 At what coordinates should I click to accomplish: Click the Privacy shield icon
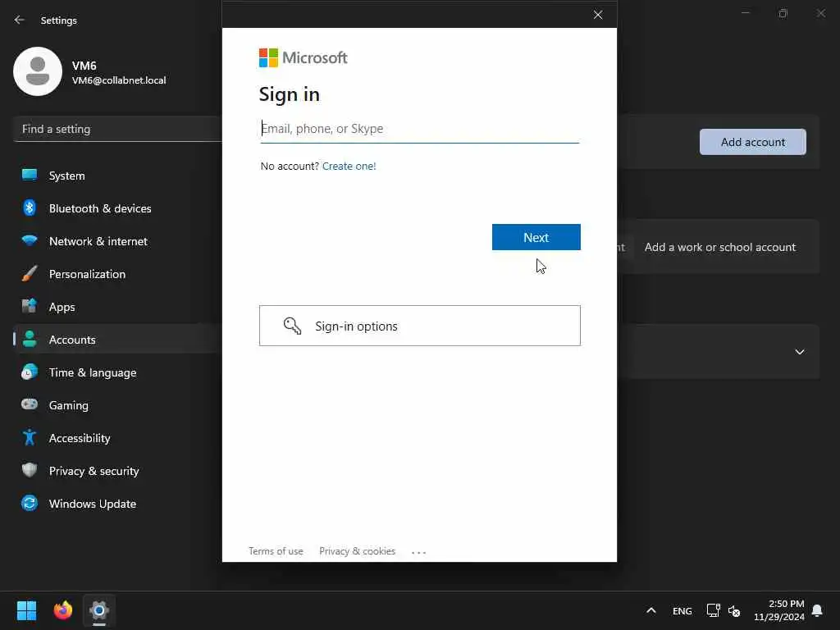point(30,470)
